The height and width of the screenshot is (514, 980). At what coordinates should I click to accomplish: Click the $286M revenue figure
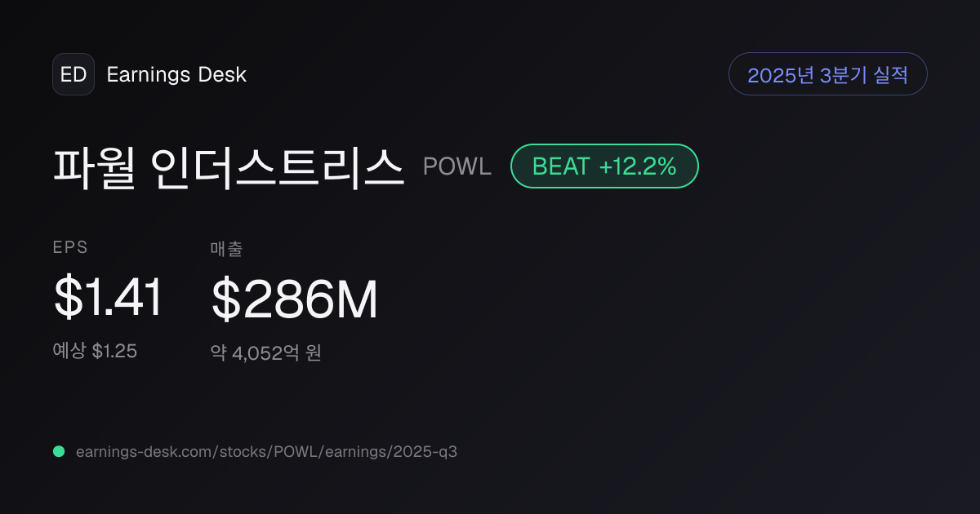click(x=295, y=299)
